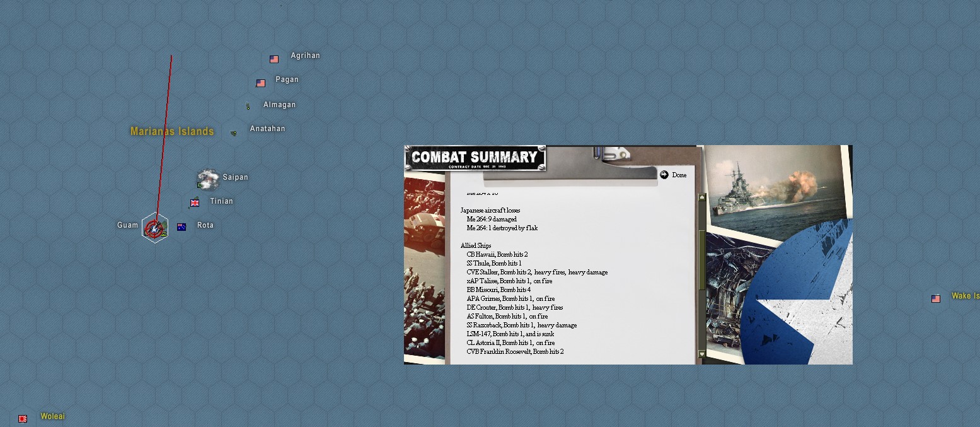Select the Australian flag at Rota
Screen dimensions: 980x427
click(x=182, y=227)
